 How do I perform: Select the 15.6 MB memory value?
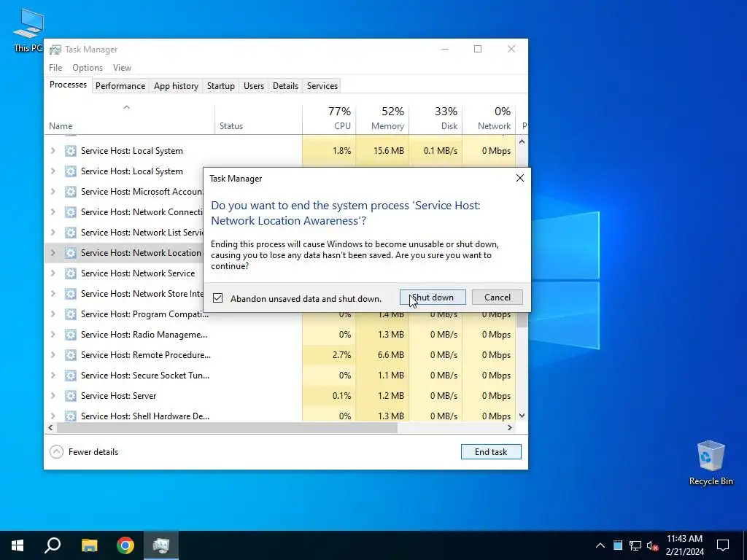[x=389, y=150]
